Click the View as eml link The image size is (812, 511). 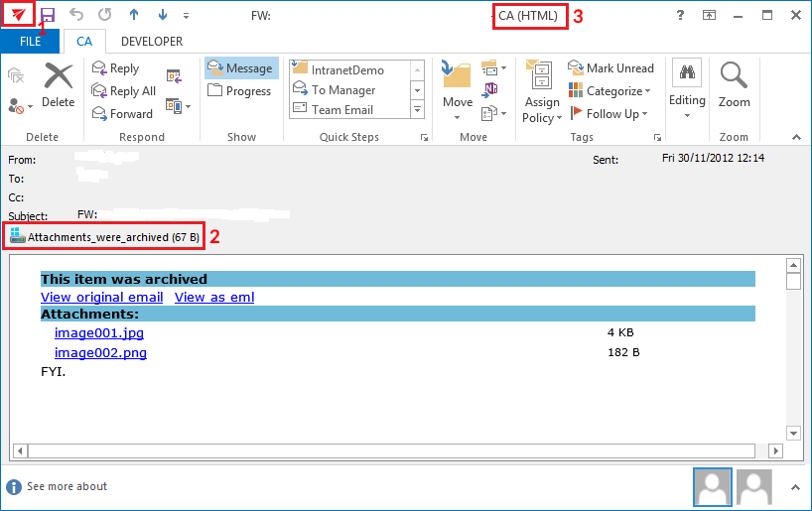[x=214, y=298]
